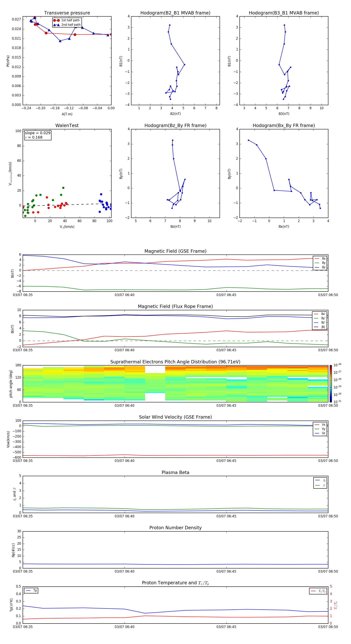Click the 'Proton Number Density' title
Image resolution: width=351 pixels, height=644 pixels.
(x=175, y=528)
